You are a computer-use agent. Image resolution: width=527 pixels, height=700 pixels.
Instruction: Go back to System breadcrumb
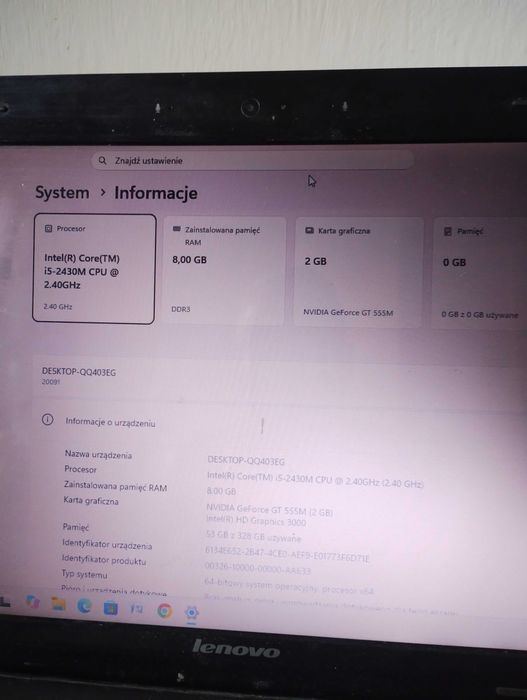point(62,193)
